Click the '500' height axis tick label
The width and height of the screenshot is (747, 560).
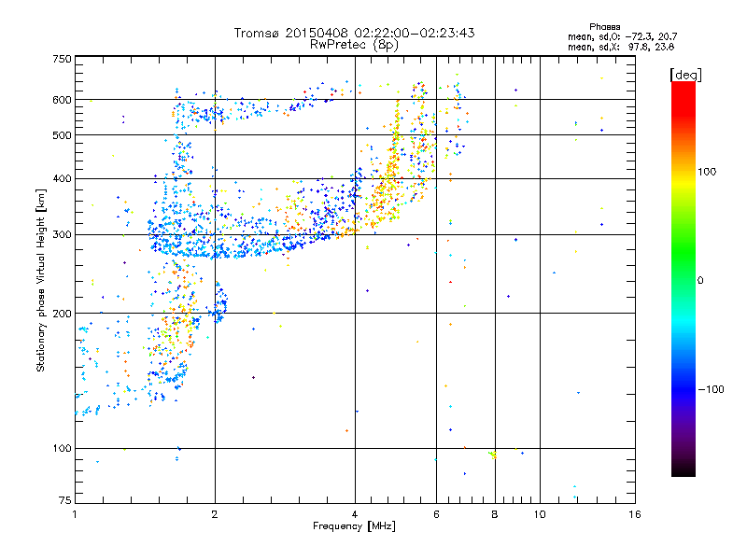(62, 135)
